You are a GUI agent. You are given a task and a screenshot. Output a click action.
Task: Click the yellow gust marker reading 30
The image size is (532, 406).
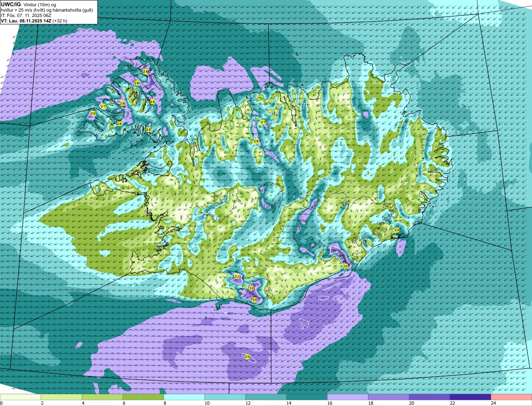254,300
